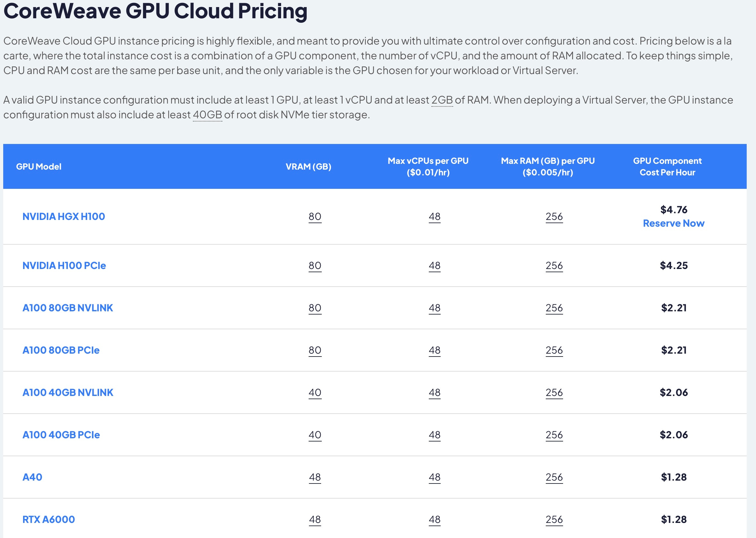Click Max RAM (GB) per GPU header
The image size is (756, 538).
[x=547, y=166]
